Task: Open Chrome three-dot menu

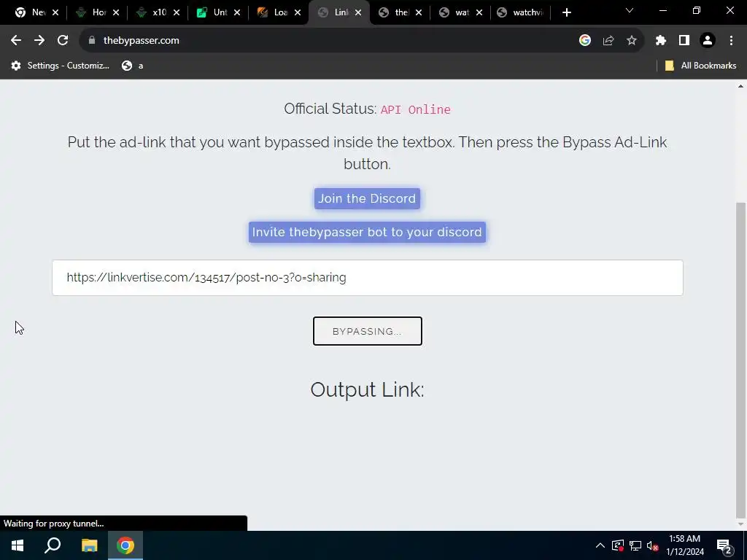Action: tap(731, 41)
